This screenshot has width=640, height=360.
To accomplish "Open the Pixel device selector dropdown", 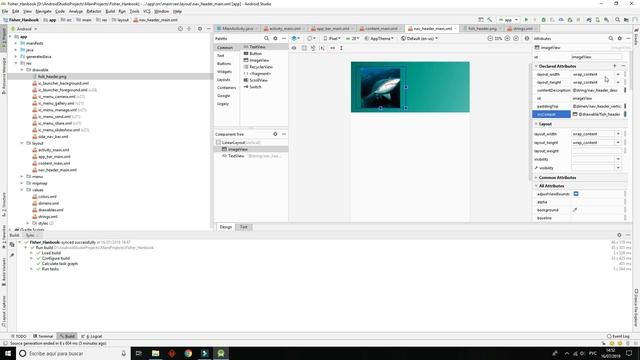I will 332,38.
